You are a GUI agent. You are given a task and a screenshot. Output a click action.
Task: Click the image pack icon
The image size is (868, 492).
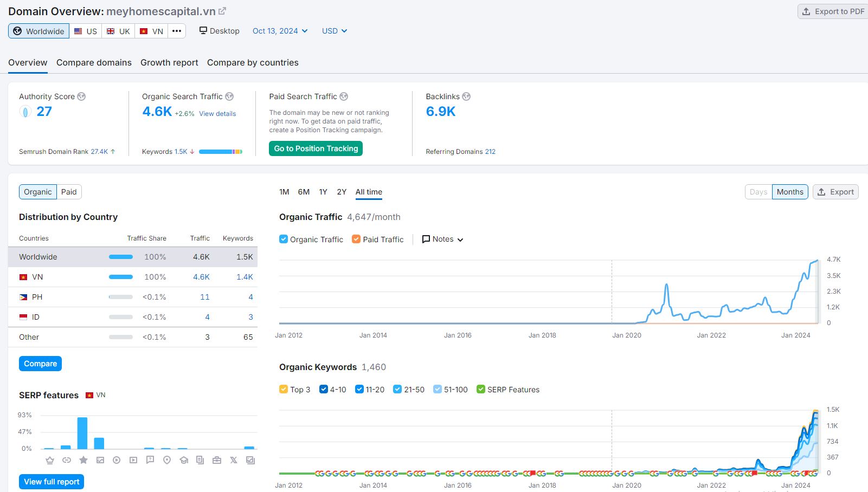[250, 460]
